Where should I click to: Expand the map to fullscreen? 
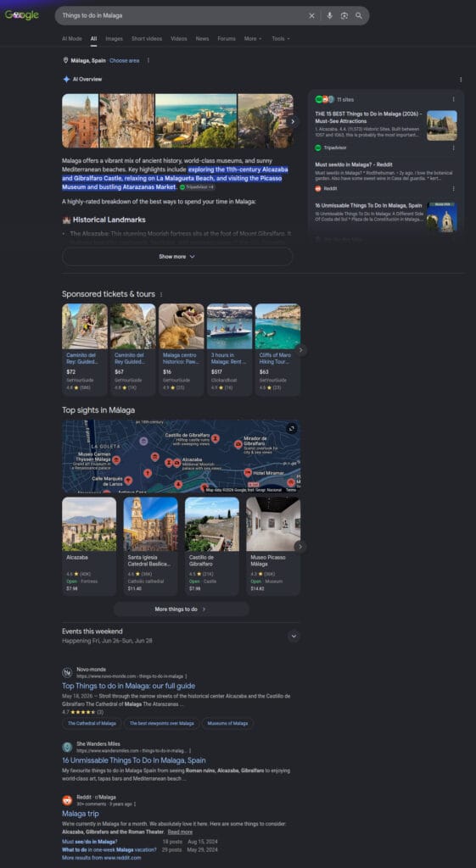point(292,428)
